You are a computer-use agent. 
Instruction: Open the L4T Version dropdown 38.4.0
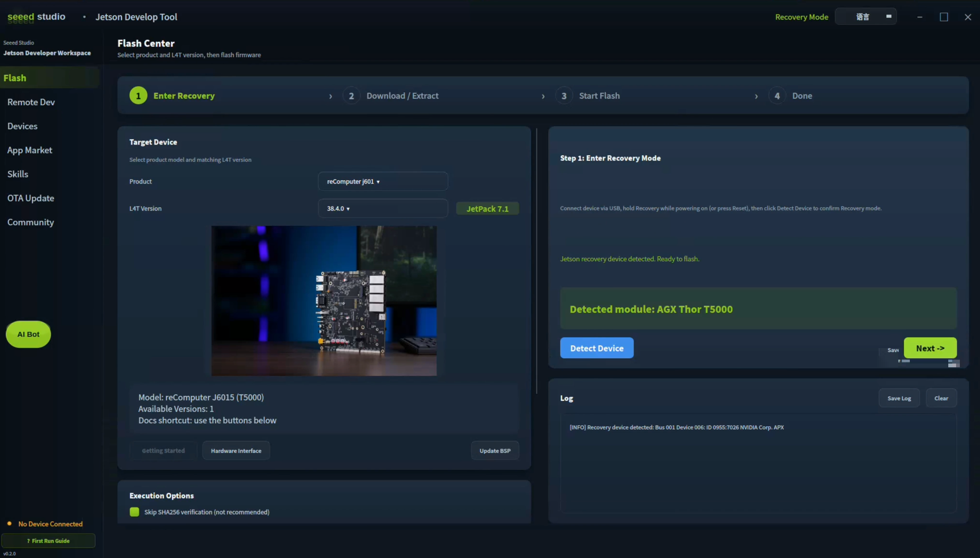(383, 209)
